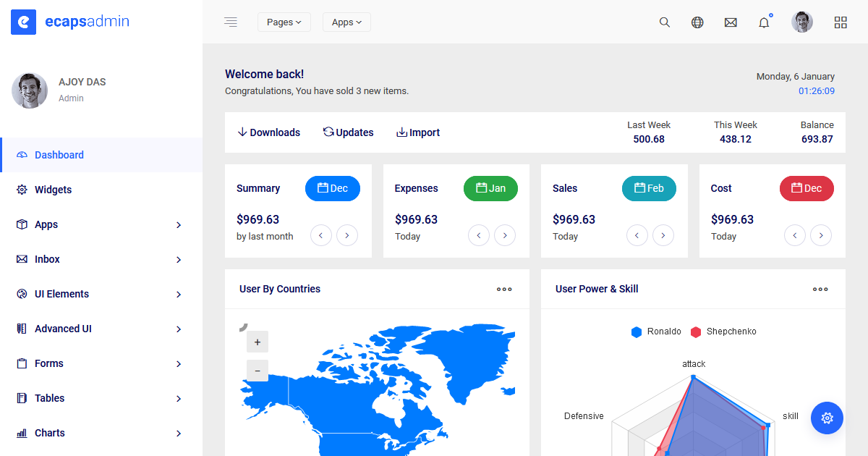This screenshot has height=456, width=868.
Task: Open Widgets from the sidebar
Action: click(53, 190)
